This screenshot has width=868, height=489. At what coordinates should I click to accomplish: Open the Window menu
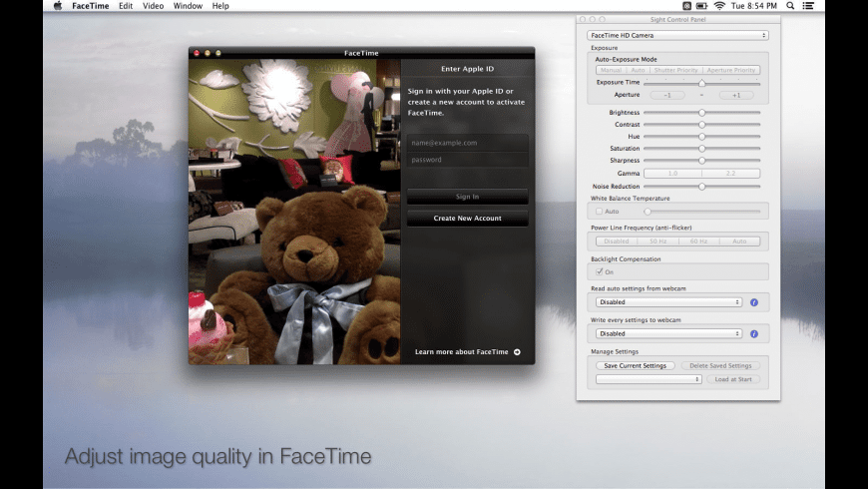pyautogui.click(x=188, y=6)
